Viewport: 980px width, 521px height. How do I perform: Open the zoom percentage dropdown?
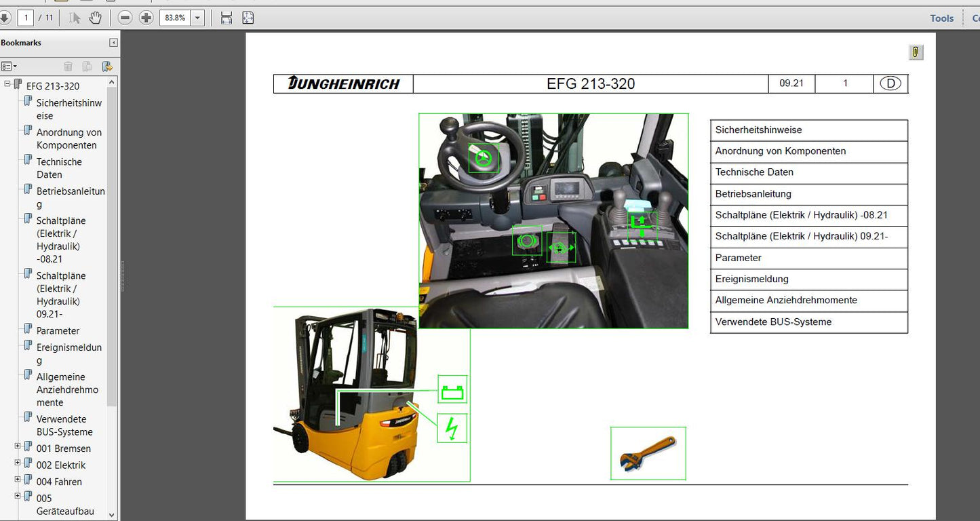tap(198, 18)
